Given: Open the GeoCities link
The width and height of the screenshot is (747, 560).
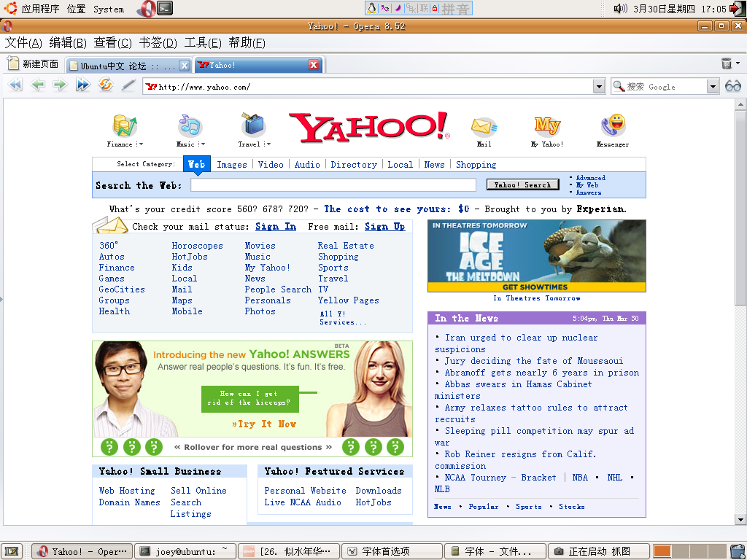Looking at the screenshot, I should 122,289.
